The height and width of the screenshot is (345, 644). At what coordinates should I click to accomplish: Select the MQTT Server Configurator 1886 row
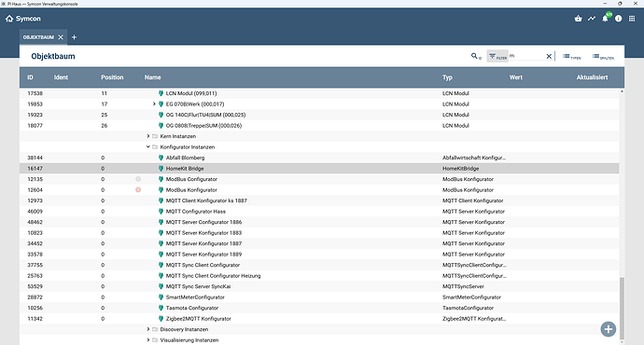pyautogui.click(x=319, y=222)
